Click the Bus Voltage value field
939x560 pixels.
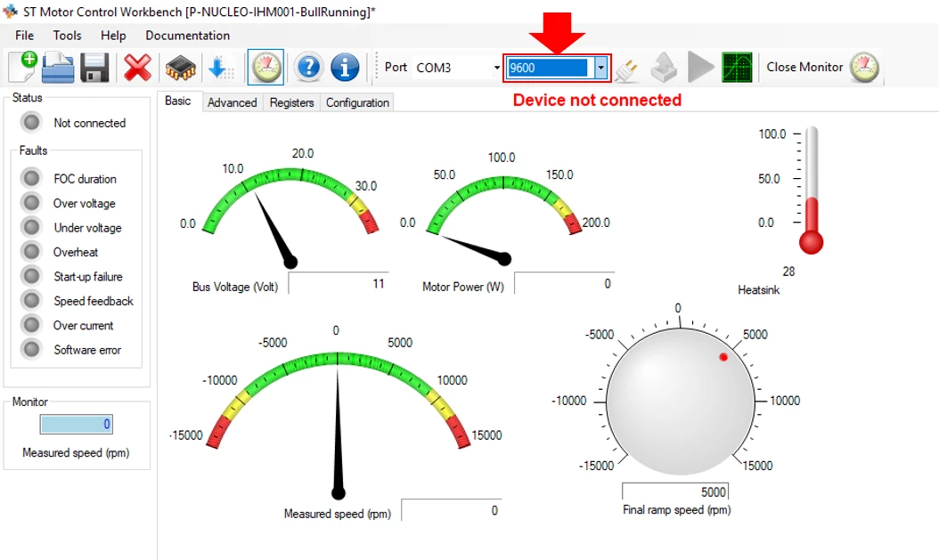coord(339,283)
